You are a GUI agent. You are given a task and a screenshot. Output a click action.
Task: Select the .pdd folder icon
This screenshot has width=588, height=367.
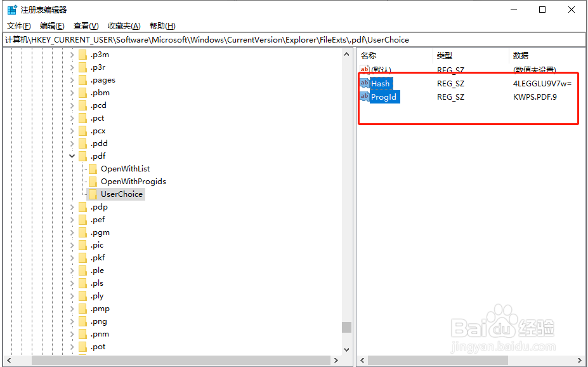point(83,143)
